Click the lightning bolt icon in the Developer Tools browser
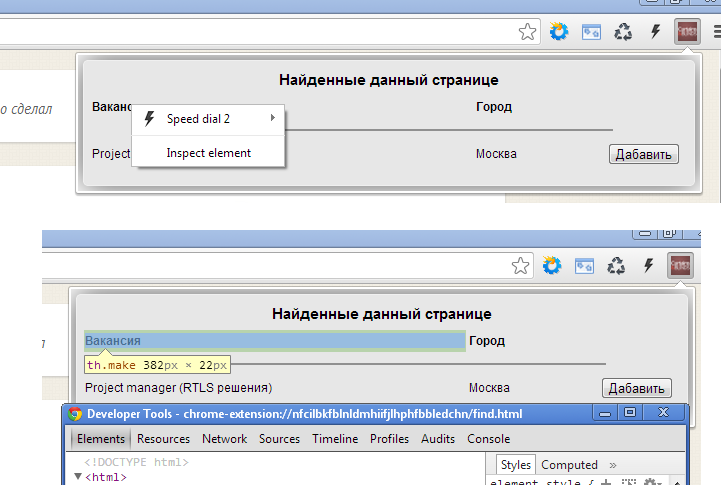 (x=648, y=265)
